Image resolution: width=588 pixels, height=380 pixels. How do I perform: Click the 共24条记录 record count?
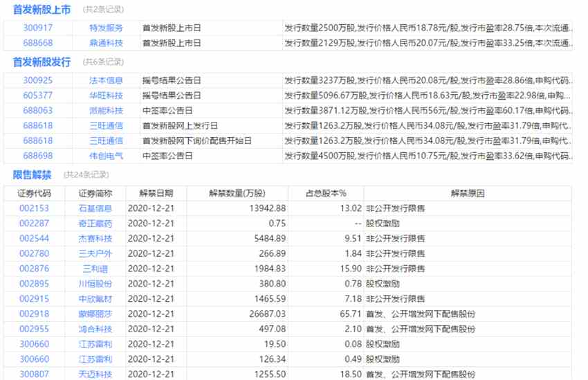tap(86, 174)
